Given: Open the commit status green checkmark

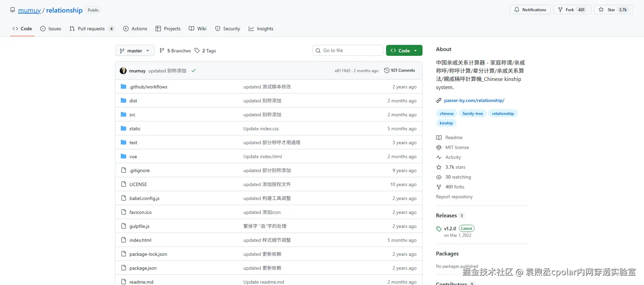Looking at the screenshot, I should (x=194, y=71).
